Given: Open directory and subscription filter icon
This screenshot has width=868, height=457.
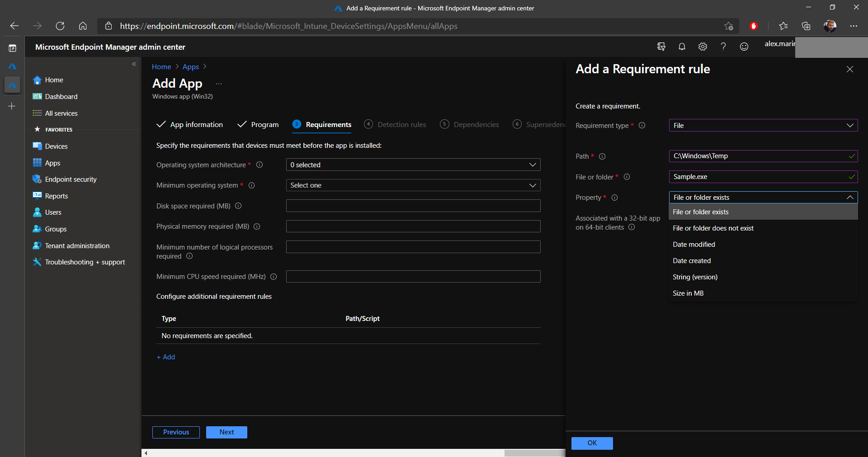Looking at the screenshot, I should click(661, 47).
